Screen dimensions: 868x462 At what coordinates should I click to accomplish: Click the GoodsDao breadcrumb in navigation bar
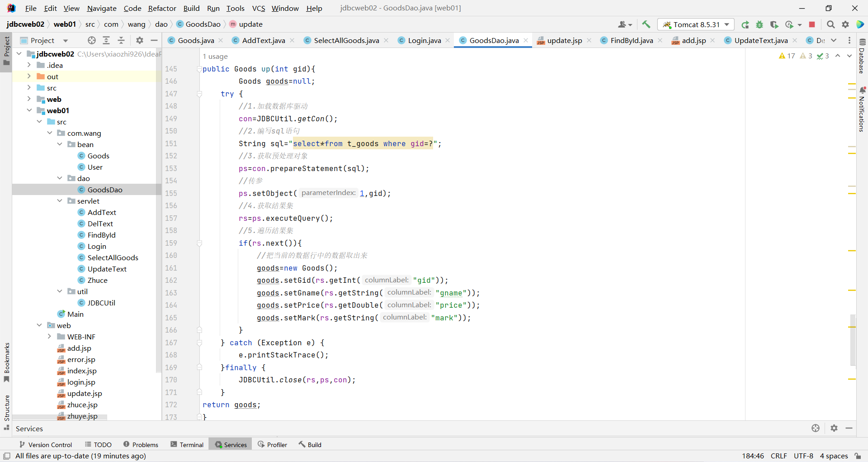[198, 24]
